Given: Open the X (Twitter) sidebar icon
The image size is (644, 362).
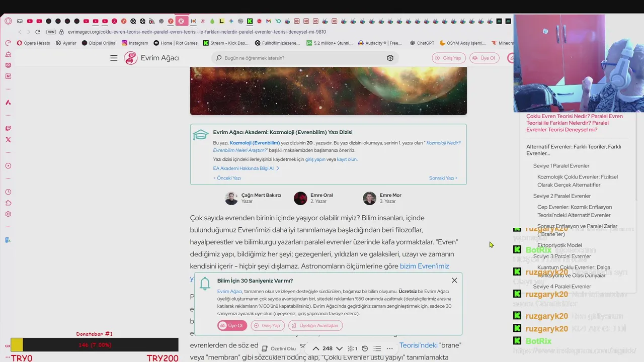Looking at the screenshot, I should 8,140.
